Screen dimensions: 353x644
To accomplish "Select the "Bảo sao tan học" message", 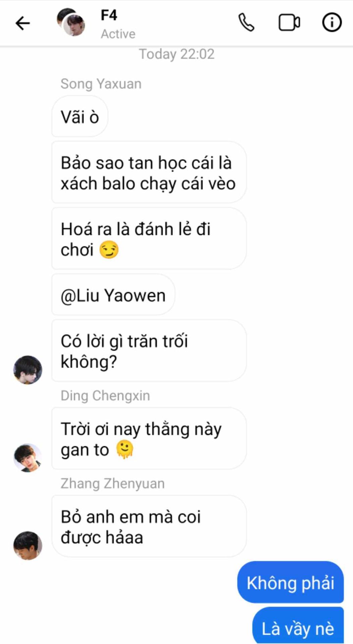I will click(x=149, y=172).
